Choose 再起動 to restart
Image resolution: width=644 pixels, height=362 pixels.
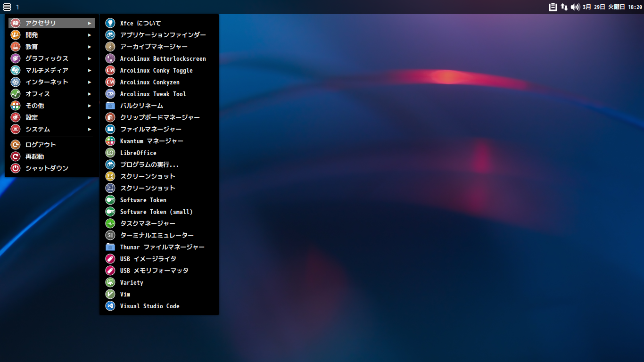(52, 156)
